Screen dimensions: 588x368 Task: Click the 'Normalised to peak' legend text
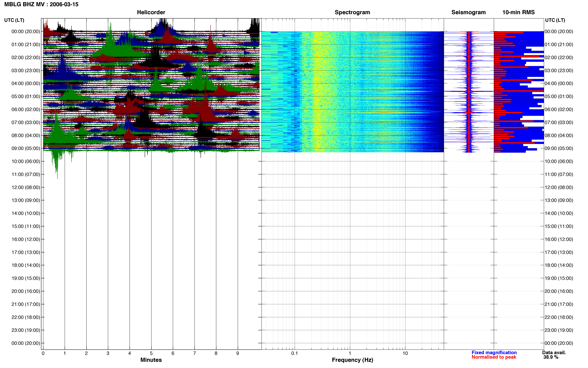point(494,357)
